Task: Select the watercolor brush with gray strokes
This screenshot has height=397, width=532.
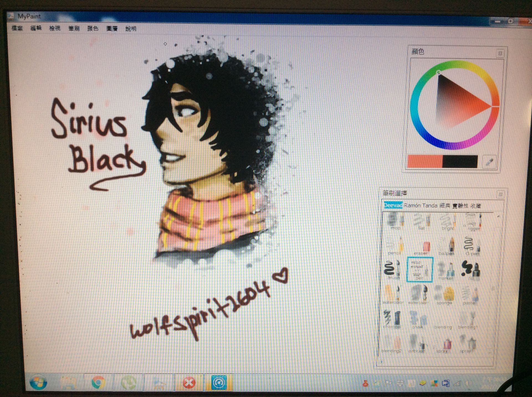Action: pos(418,295)
